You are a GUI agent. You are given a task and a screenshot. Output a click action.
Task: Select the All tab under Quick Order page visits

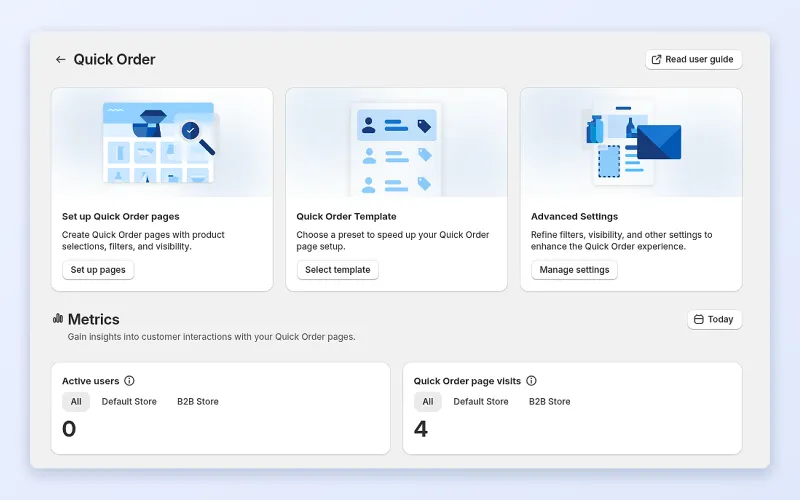(428, 402)
